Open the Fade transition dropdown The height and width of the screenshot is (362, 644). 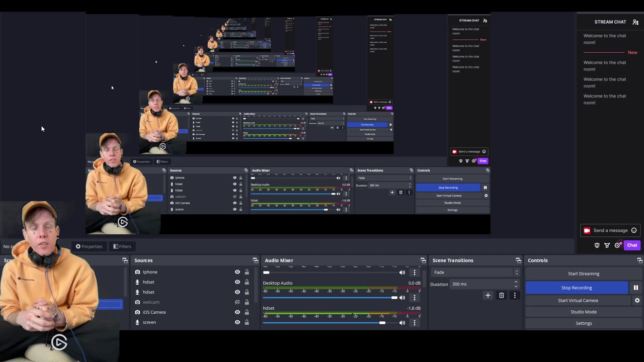coord(475,273)
